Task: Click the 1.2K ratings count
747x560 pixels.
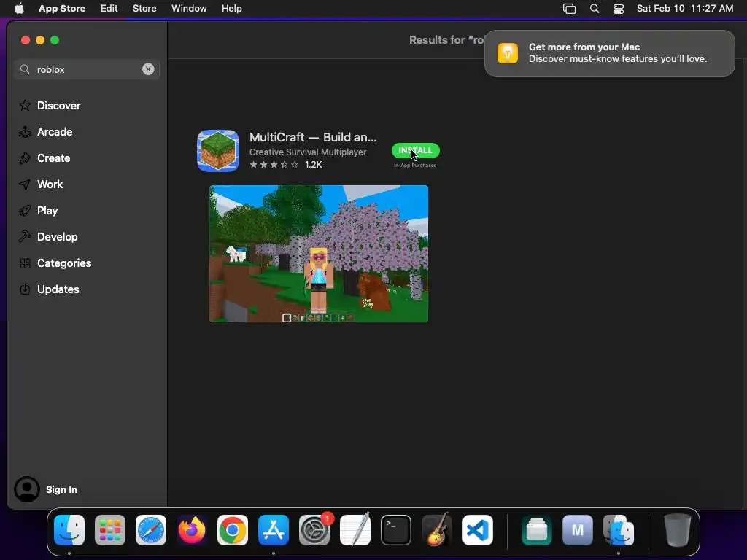Action: click(x=314, y=165)
